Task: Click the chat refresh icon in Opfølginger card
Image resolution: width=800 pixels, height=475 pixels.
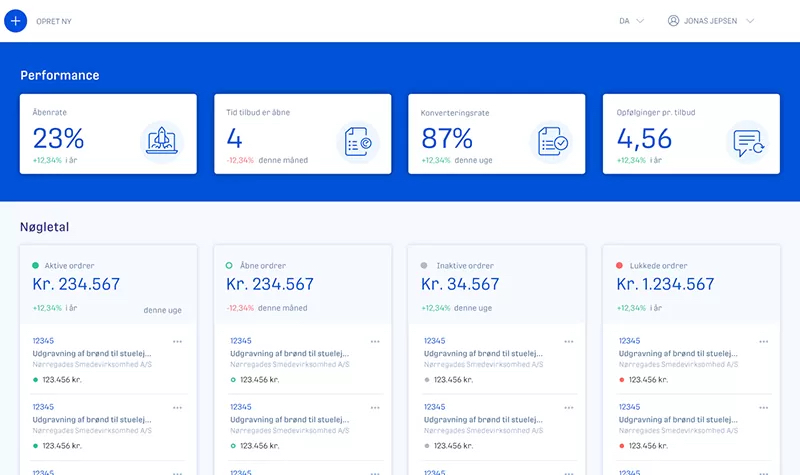Action: click(744, 142)
